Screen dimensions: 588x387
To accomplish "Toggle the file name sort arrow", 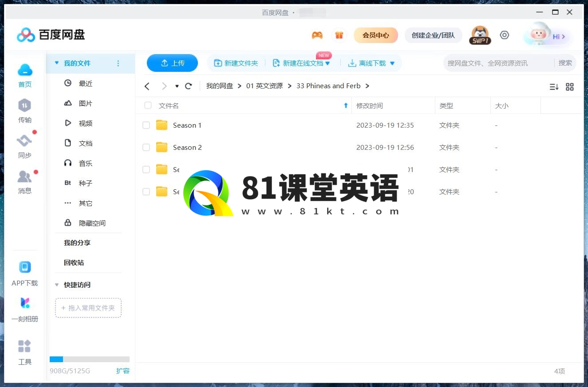I will (346, 106).
